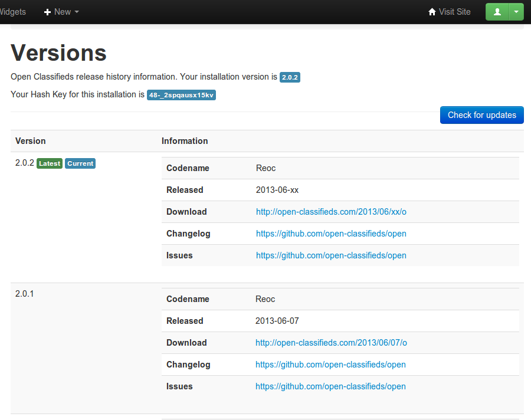Viewport: 531px width, 420px height.
Task: Open the 2.0.1 Changelog GitHub link
Action: coord(330,365)
